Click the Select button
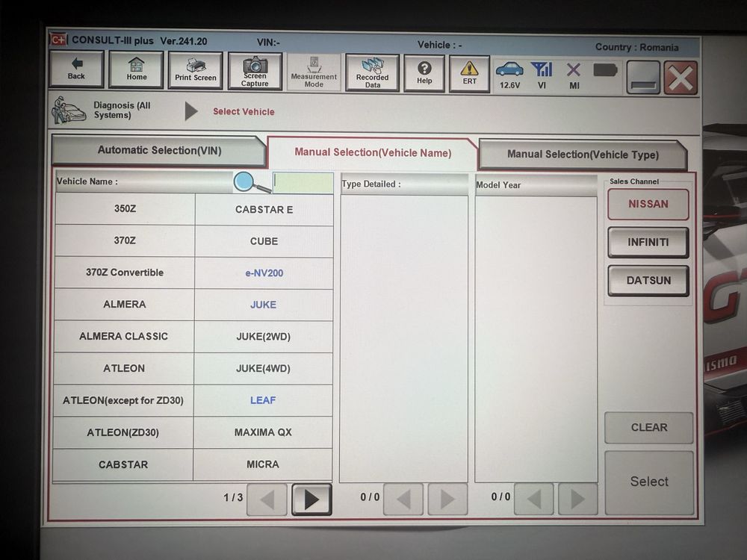This screenshot has width=747, height=560. (649, 482)
